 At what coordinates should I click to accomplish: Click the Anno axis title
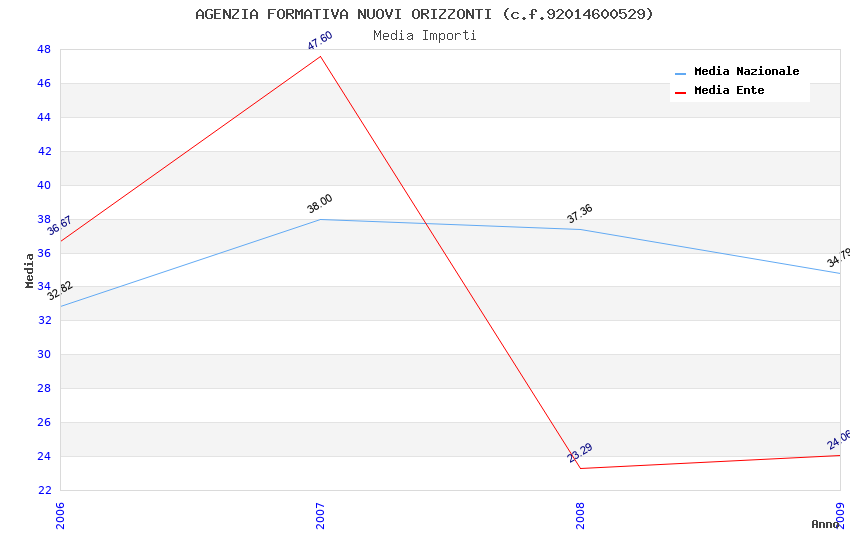pos(825,524)
